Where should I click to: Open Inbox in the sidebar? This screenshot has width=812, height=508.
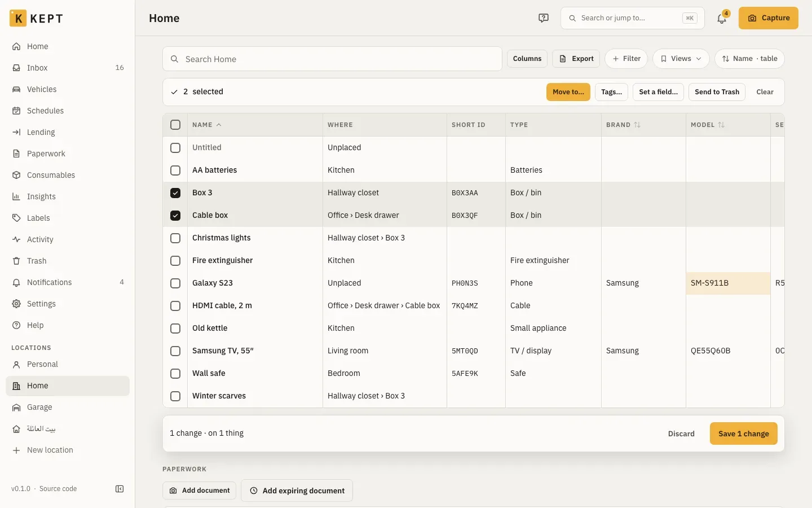tap(68, 68)
